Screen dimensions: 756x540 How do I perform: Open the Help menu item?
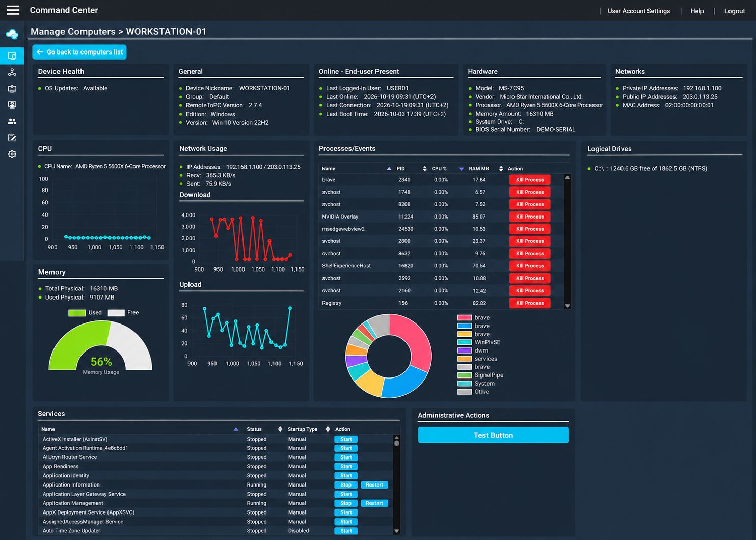pyautogui.click(x=697, y=11)
